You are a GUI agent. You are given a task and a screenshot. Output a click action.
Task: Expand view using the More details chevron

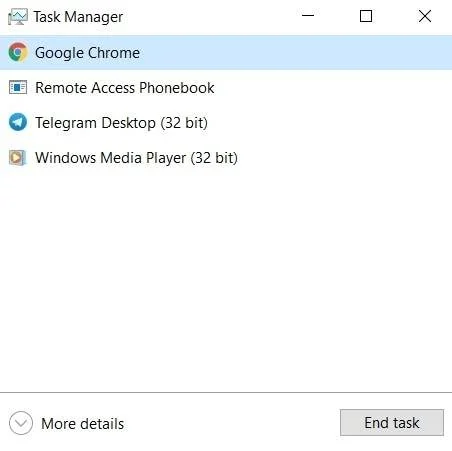point(21,423)
